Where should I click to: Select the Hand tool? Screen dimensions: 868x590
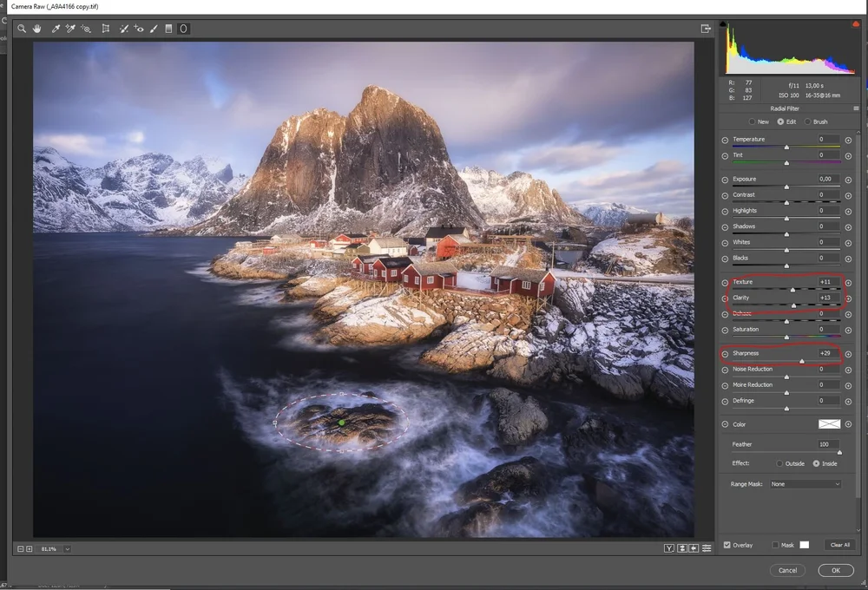[37, 29]
